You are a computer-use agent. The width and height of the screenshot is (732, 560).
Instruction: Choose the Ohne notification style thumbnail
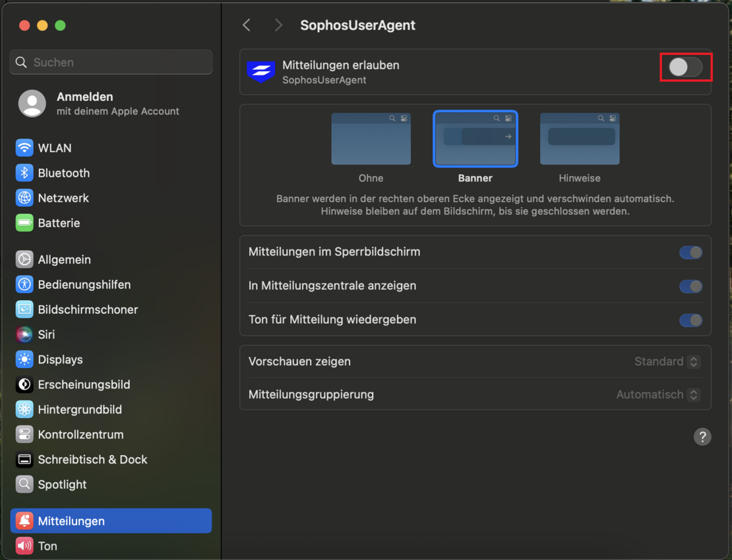(x=371, y=139)
